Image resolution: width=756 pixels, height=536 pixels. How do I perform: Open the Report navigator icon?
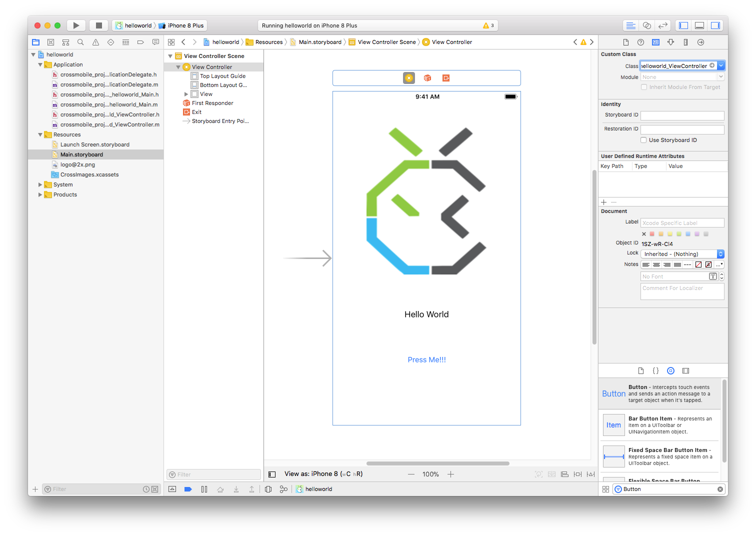point(155,42)
